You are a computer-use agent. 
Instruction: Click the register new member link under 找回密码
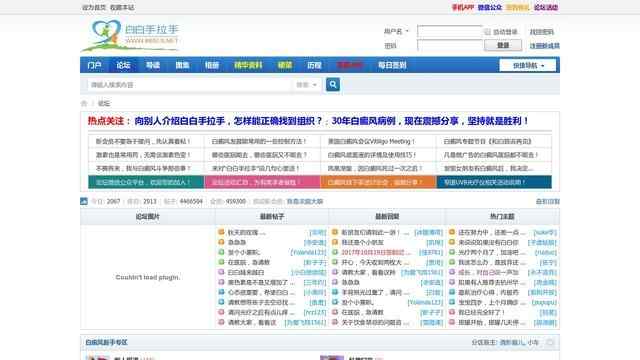coord(544,46)
